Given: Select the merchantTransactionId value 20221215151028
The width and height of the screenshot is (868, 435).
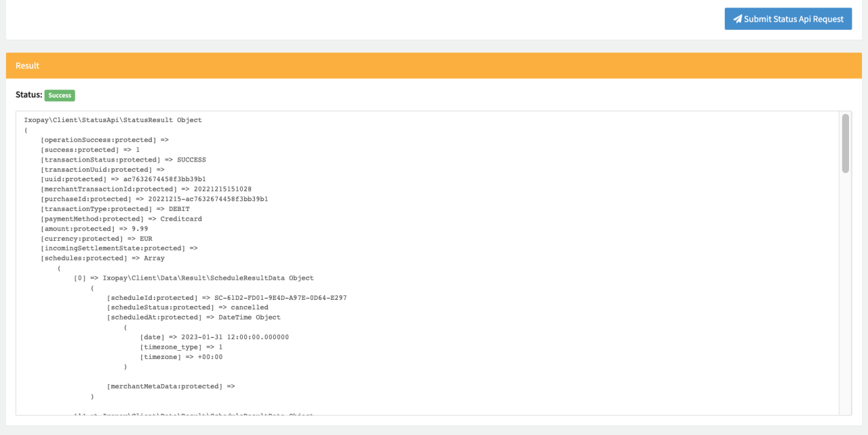Looking at the screenshot, I should point(222,189).
